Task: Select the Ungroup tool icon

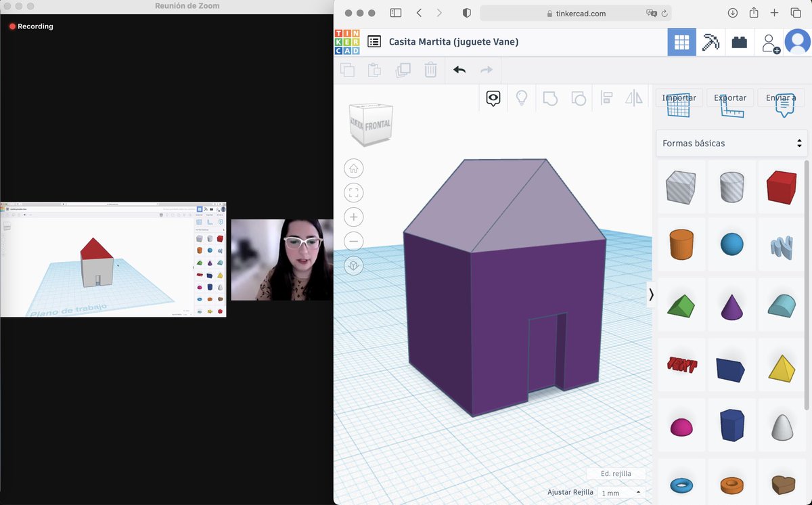Action: click(579, 97)
